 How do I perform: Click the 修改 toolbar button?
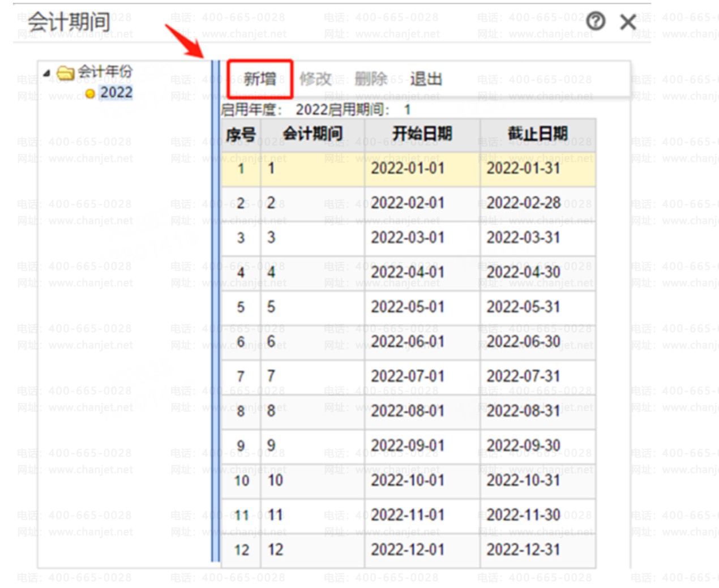(x=315, y=79)
